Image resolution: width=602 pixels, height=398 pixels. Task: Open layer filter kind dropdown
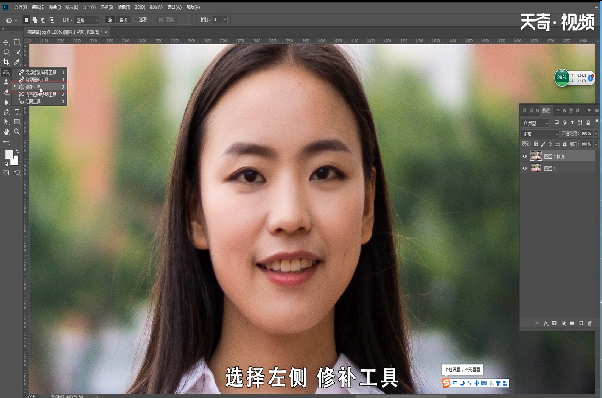(x=536, y=123)
